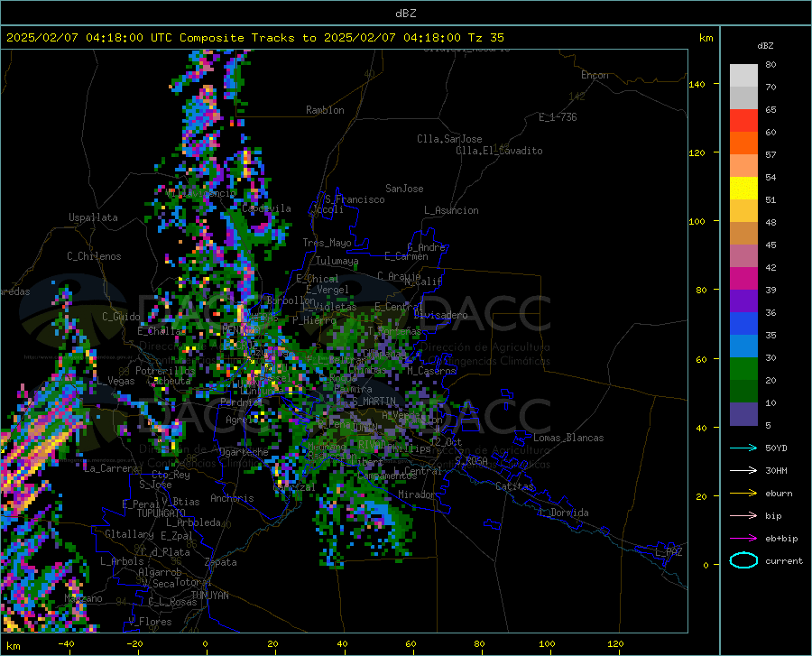Click the 'Ugarteche' map label

(x=244, y=452)
